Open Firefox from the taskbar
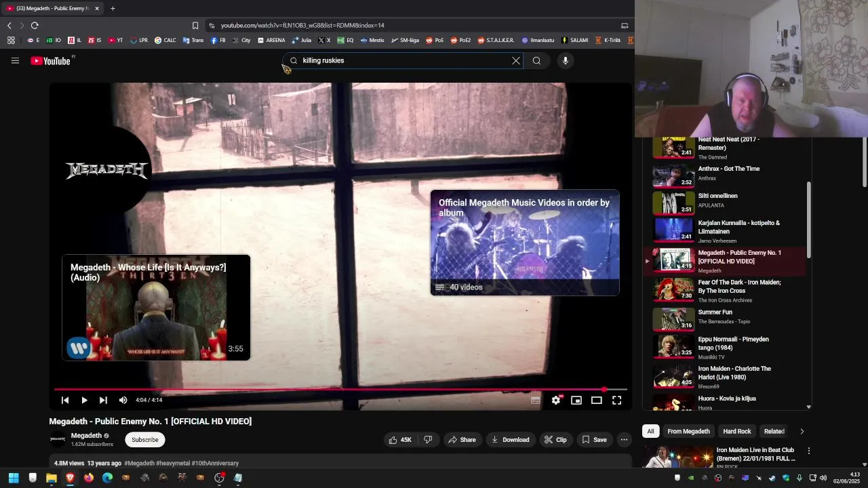Screen dimensions: 868x488 pyautogui.click(x=89, y=478)
